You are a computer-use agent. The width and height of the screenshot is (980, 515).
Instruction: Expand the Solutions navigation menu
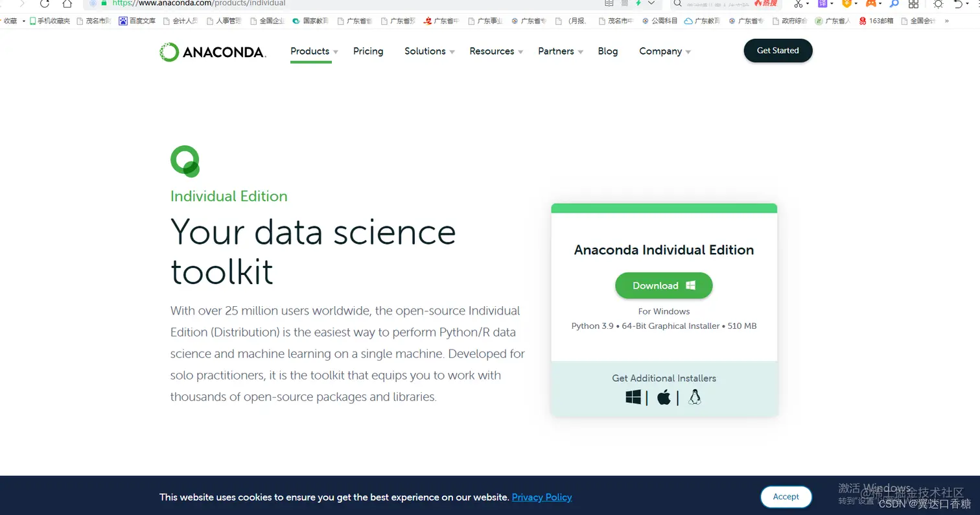pos(430,51)
